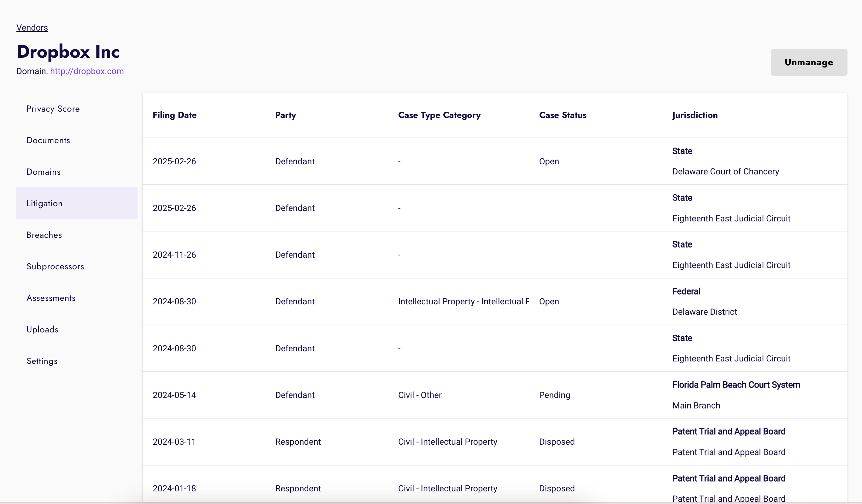Screen dimensions: 862x504
Task: Select the Delaware District jurisdiction text
Action: [704, 312]
